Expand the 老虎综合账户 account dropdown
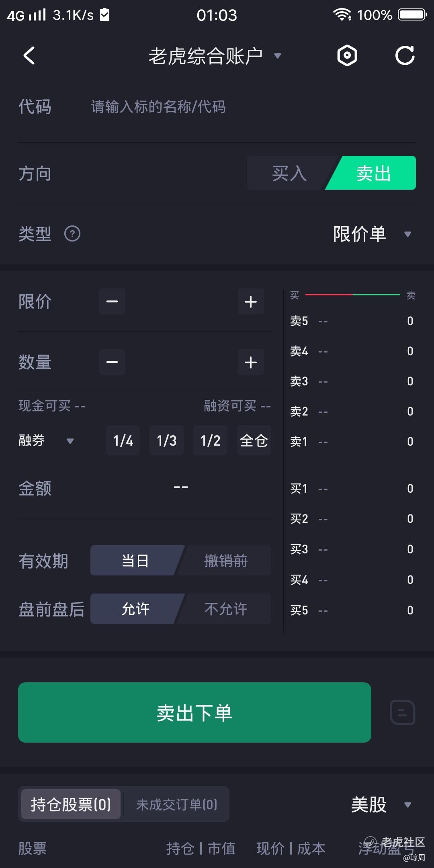This screenshot has height=868, width=434. pos(215,56)
